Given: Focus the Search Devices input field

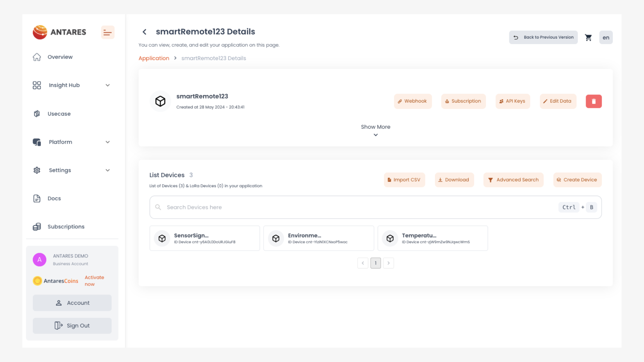Looking at the screenshot, I should [335, 207].
